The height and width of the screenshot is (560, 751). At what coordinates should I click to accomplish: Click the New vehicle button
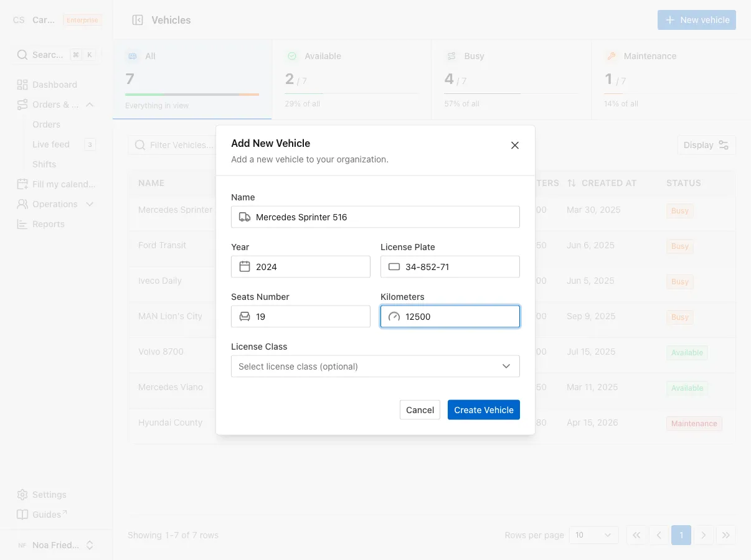(697, 20)
